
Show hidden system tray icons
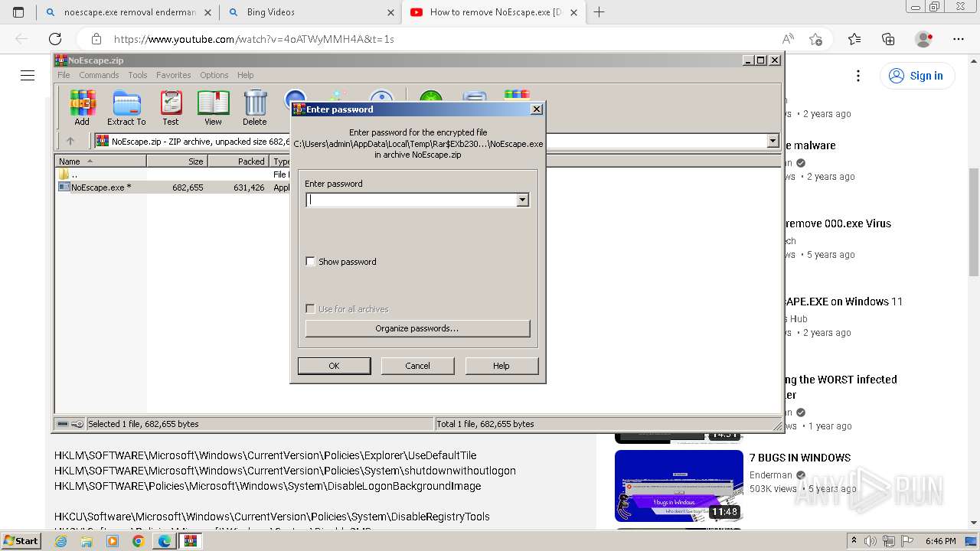(854, 541)
